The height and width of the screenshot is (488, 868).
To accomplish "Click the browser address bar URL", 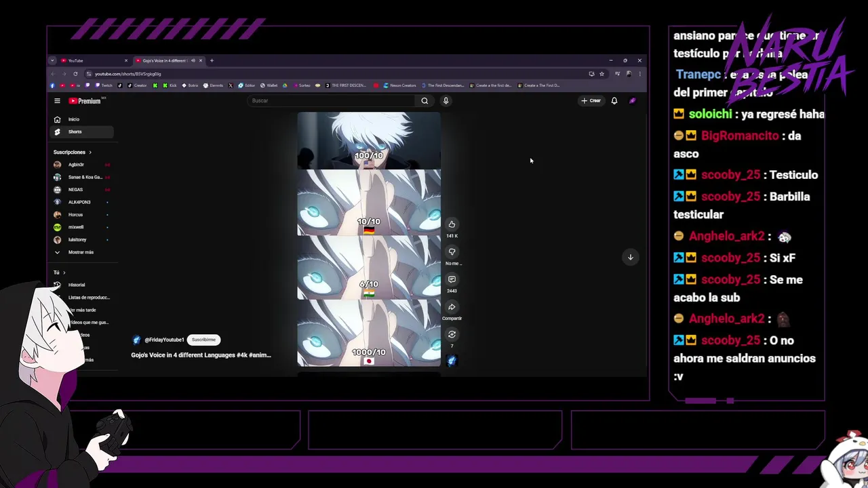I will click(127, 73).
